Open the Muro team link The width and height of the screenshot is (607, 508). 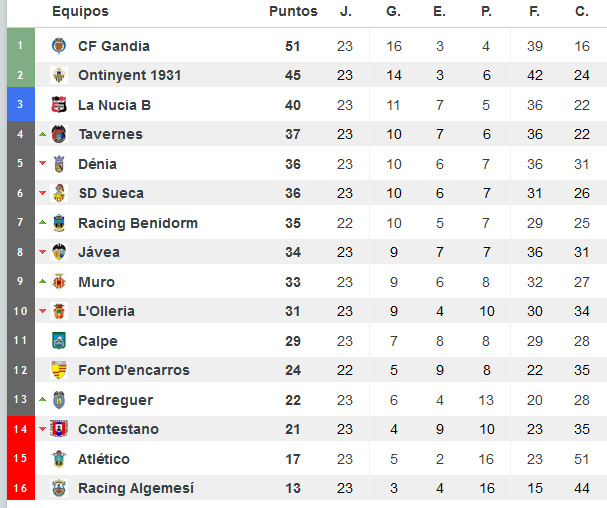pyautogui.click(x=96, y=282)
